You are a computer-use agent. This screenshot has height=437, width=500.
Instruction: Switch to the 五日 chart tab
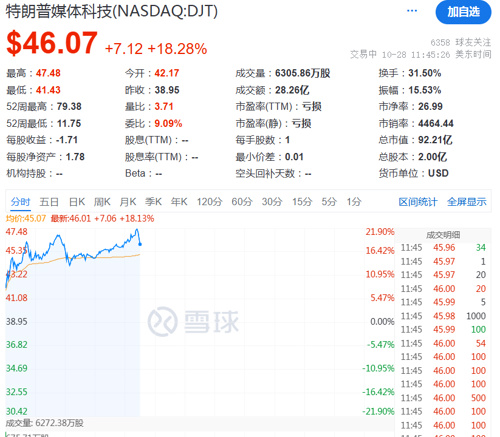[x=49, y=202]
